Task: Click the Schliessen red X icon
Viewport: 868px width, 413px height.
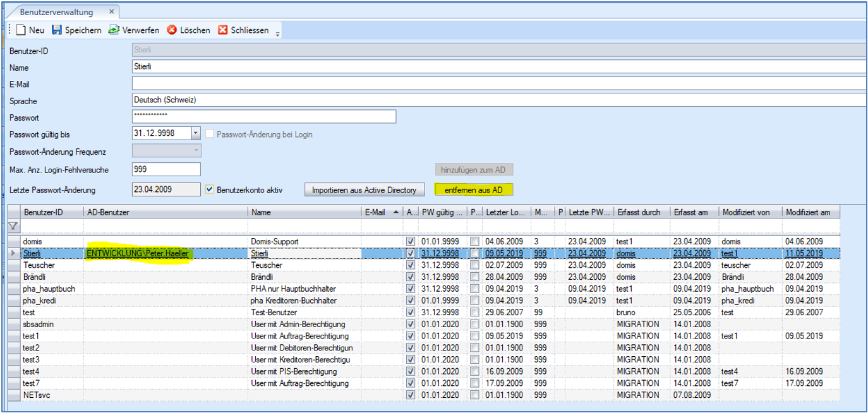Action: pyautogui.click(x=223, y=30)
